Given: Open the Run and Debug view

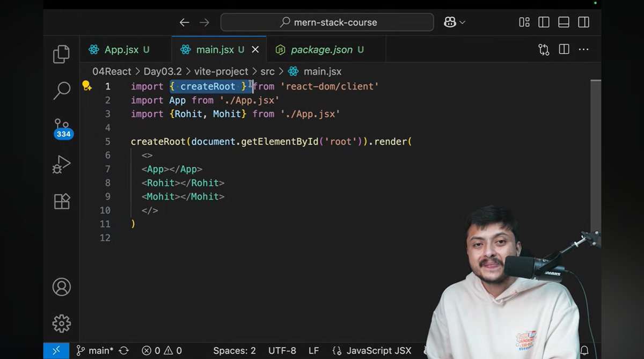Looking at the screenshot, I should [x=62, y=164].
